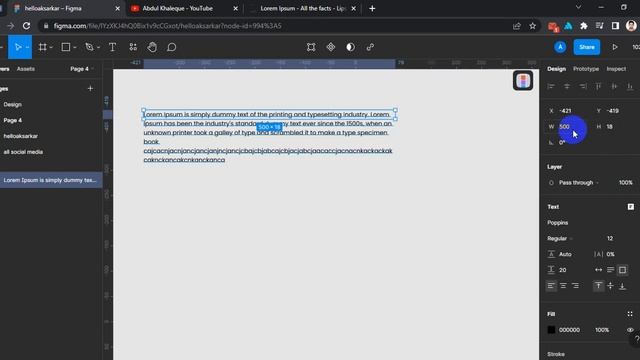The width and height of the screenshot is (640, 360).
Task: Click the user avatar A in toolbar
Action: pyautogui.click(x=560, y=47)
